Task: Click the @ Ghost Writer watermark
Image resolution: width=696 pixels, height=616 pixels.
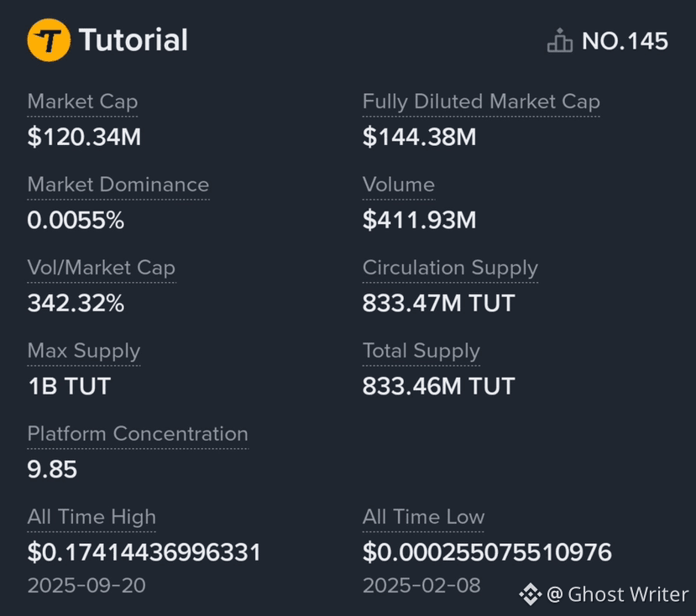Action: (x=617, y=594)
